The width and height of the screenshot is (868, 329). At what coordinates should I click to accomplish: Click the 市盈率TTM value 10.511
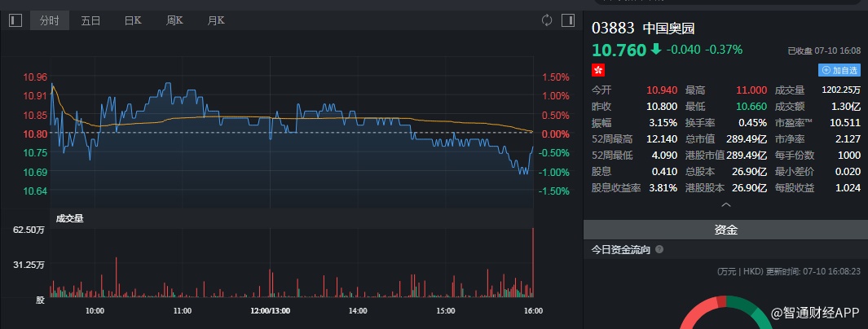click(844, 122)
